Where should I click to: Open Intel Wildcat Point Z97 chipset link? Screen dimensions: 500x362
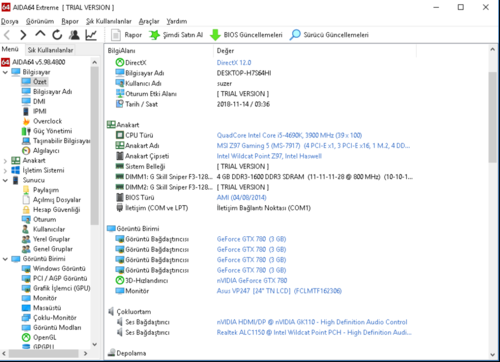[x=269, y=156]
